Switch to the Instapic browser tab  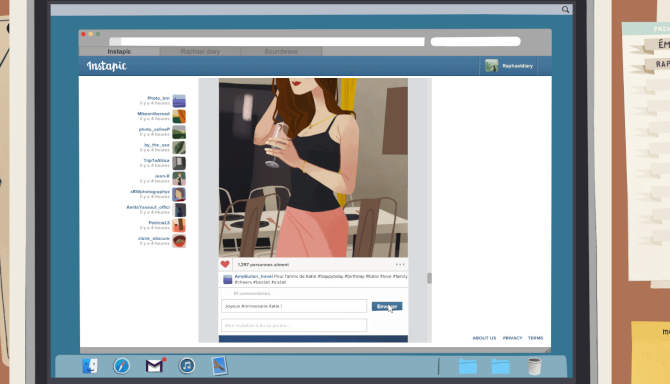120,51
